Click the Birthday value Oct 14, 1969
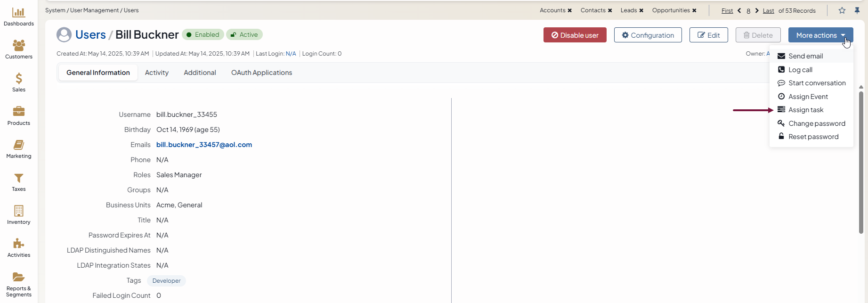868x303 pixels. pyautogui.click(x=188, y=130)
